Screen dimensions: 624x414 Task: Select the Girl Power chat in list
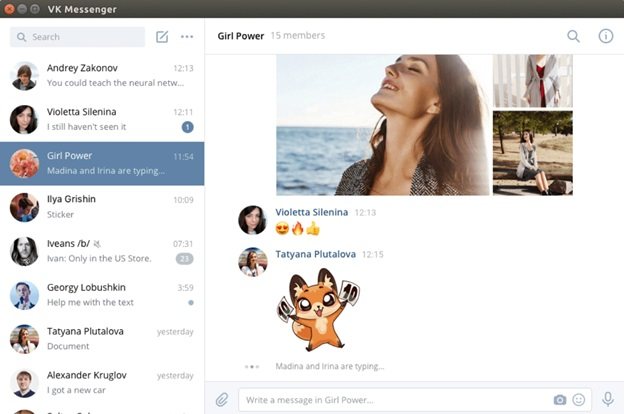click(x=102, y=163)
